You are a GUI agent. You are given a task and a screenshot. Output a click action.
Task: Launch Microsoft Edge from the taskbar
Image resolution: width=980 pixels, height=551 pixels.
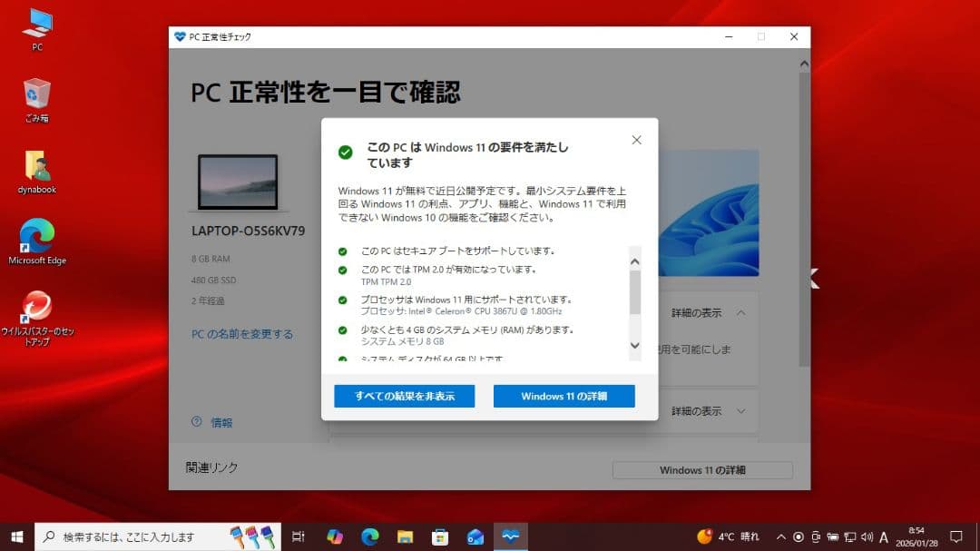(372, 538)
